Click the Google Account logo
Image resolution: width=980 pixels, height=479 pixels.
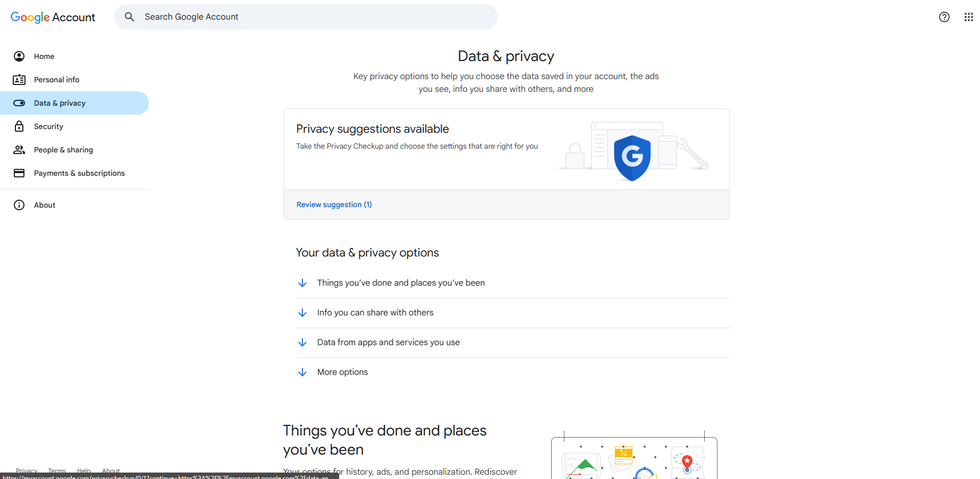click(53, 17)
